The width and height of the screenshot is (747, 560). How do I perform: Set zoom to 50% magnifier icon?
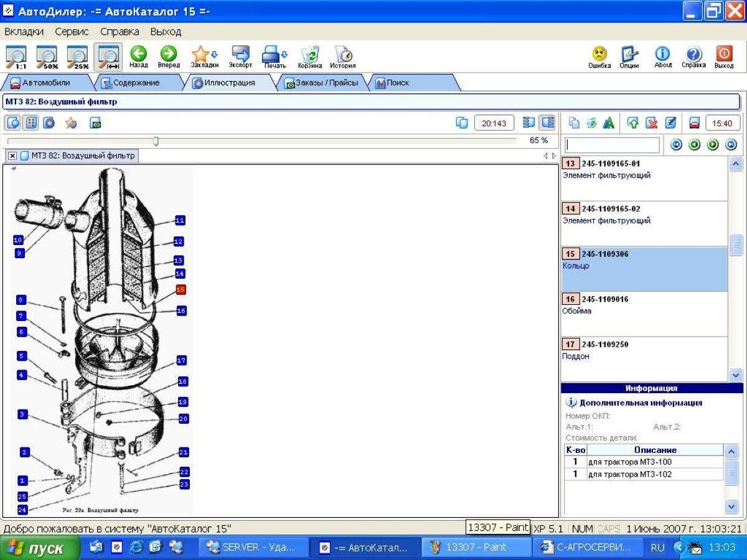point(47,57)
